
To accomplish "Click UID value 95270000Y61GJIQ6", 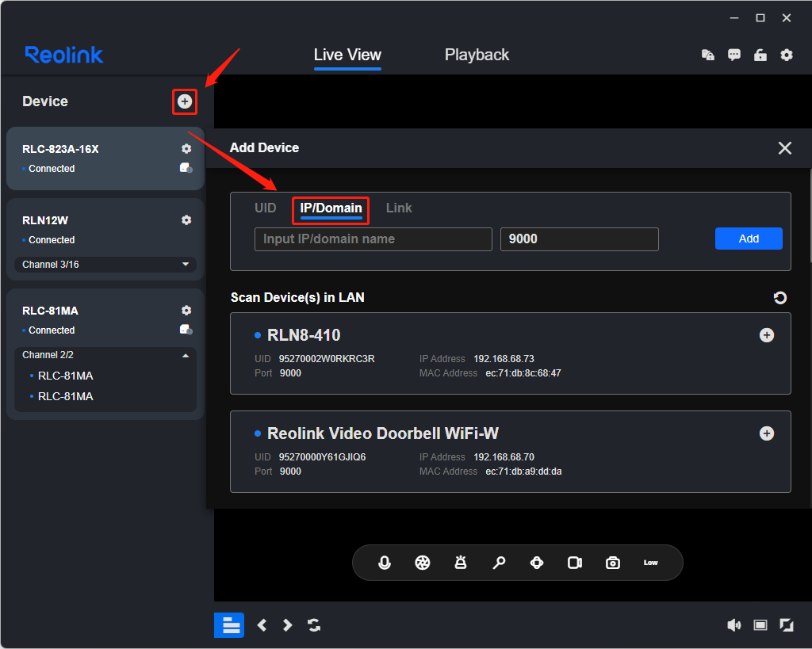I will 322,457.
